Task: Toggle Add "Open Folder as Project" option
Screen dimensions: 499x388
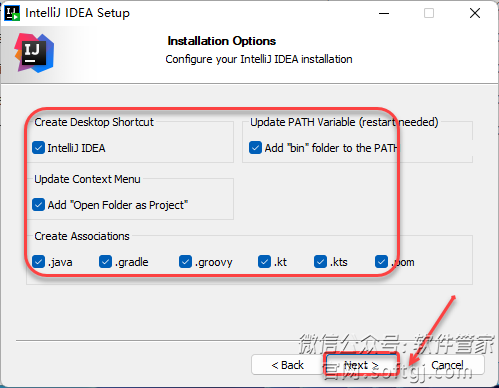Action: tap(38, 205)
